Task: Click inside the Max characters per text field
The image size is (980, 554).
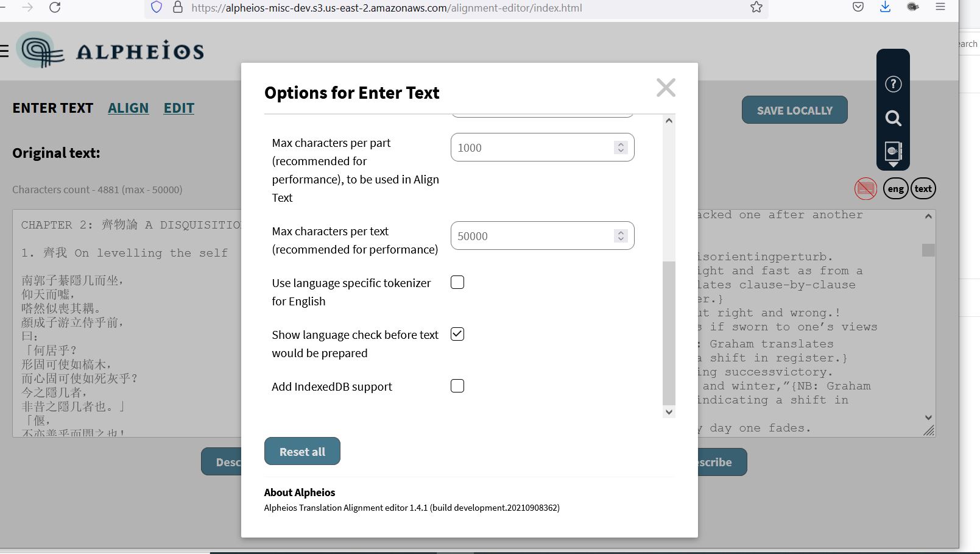Action: 530,235
